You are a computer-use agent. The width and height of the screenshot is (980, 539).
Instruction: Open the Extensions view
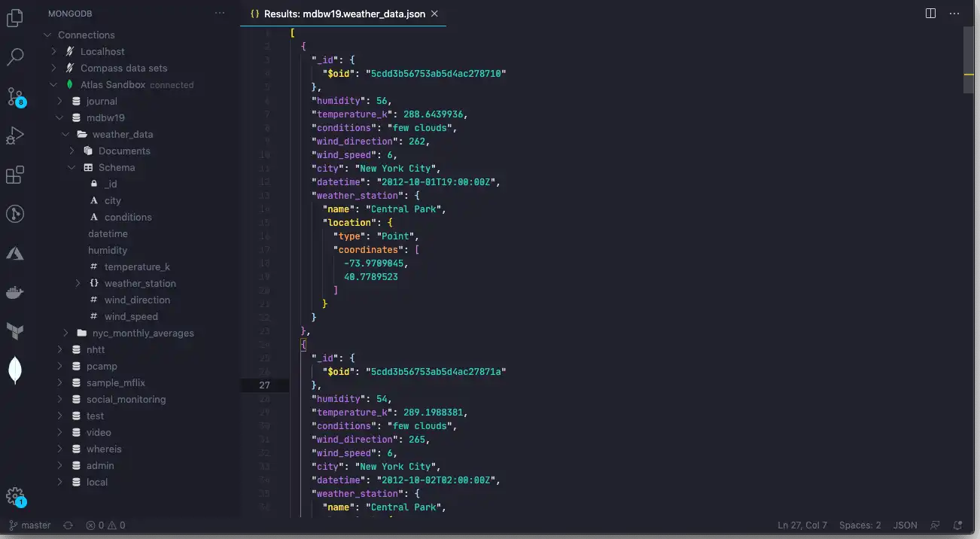click(15, 175)
